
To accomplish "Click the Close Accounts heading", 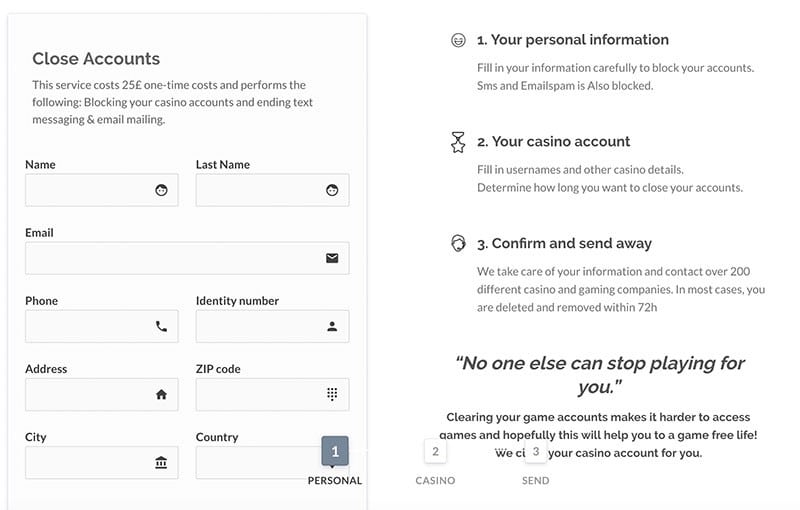I will [96, 59].
